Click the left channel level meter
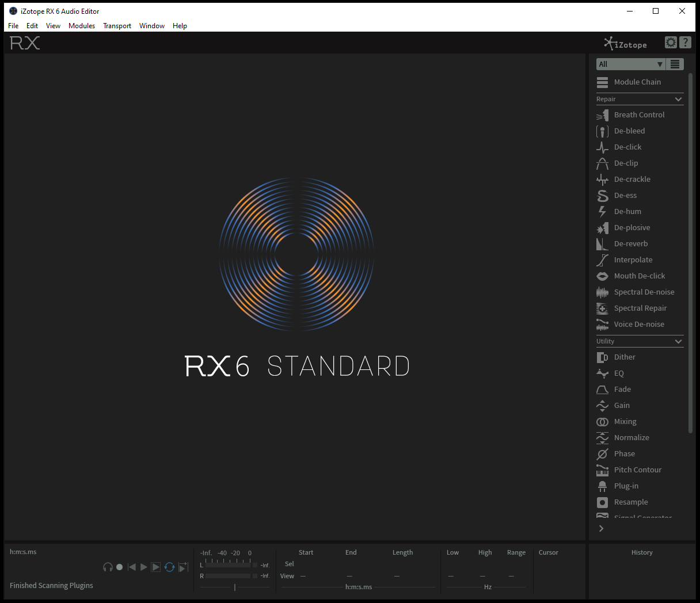Image resolution: width=700 pixels, height=603 pixels. [228, 565]
